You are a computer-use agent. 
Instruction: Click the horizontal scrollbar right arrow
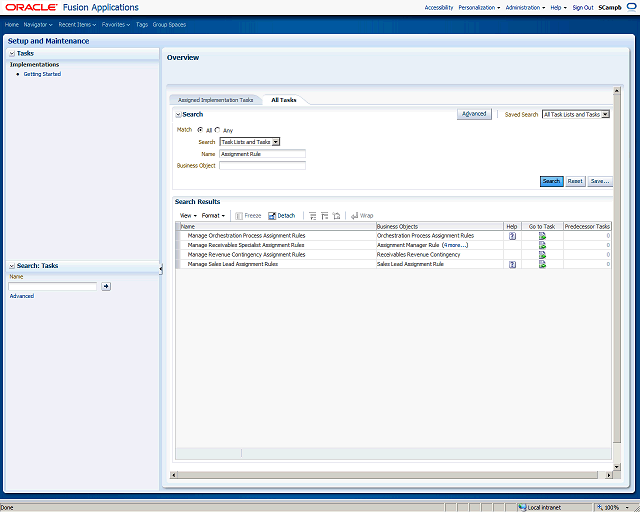[609, 475]
